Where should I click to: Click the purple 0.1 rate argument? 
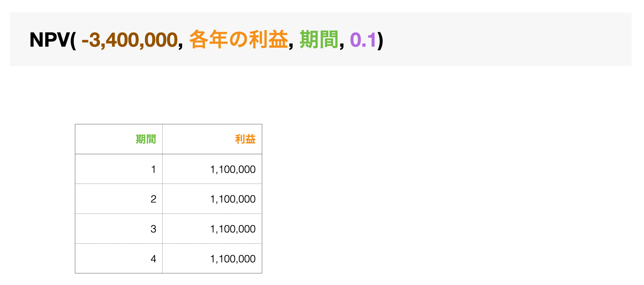coord(362,40)
